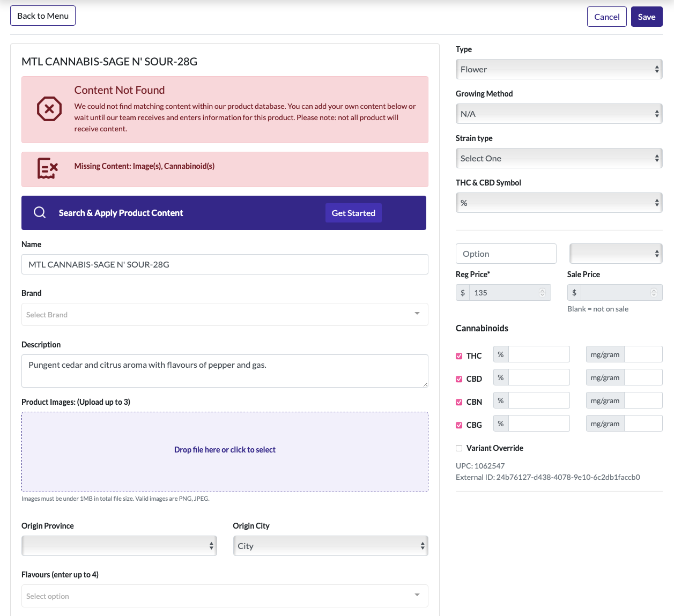674x616 pixels.
Task: Click the Back to Menu button
Action: pos(43,16)
